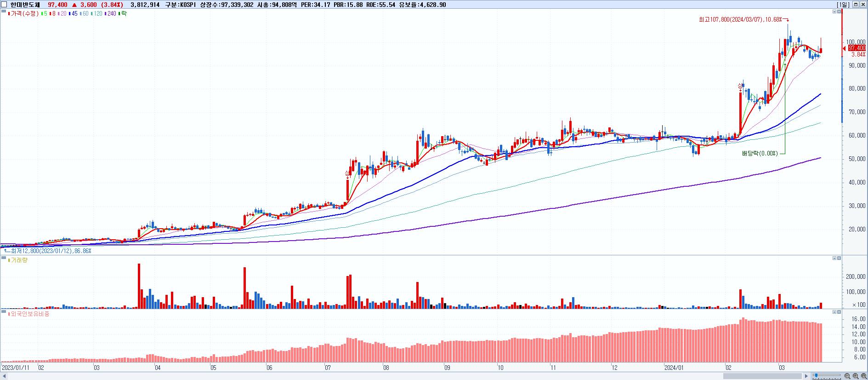The image size is (868, 380).
Task: Click the 구분:KOSPI market label
Action: click(x=180, y=5)
